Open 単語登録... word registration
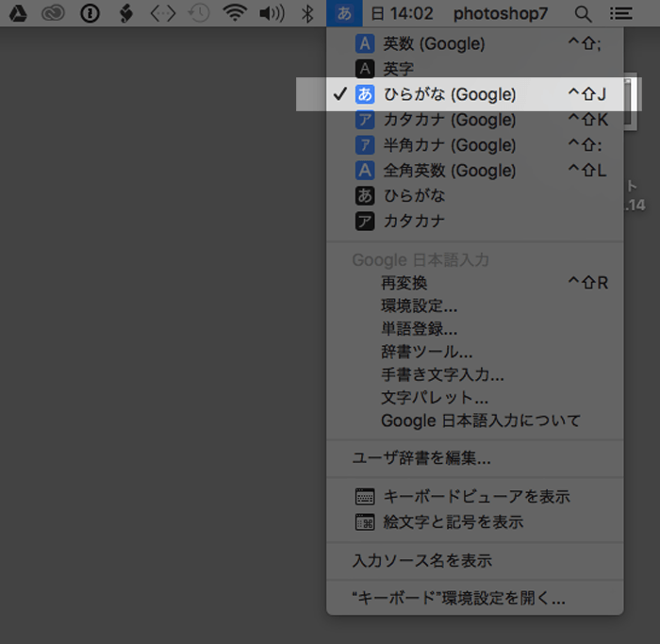This screenshot has width=660, height=644. (x=475, y=329)
